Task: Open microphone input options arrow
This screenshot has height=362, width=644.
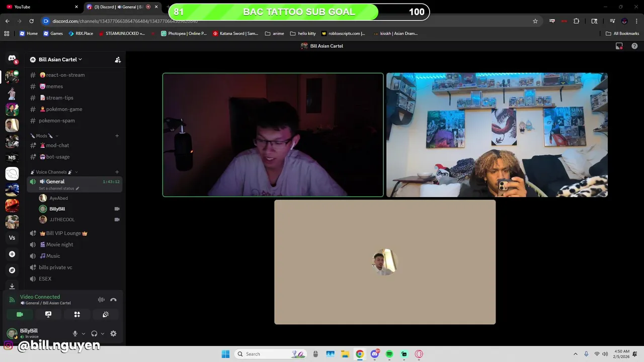Action: pyautogui.click(x=84, y=333)
